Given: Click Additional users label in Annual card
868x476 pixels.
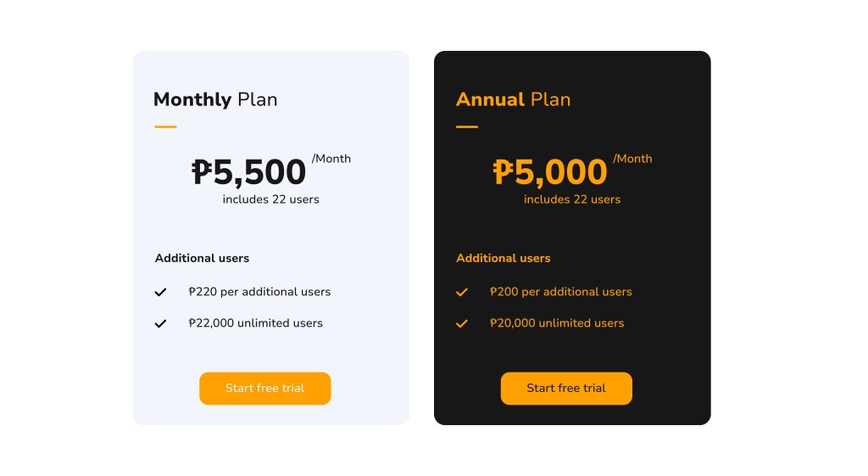Looking at the screenshot, I should 504,258.
